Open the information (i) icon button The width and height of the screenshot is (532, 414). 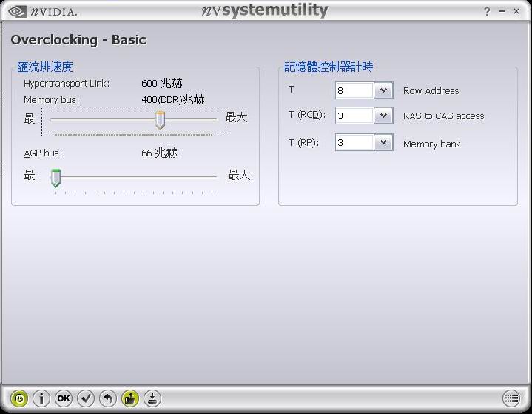point(41,398)
